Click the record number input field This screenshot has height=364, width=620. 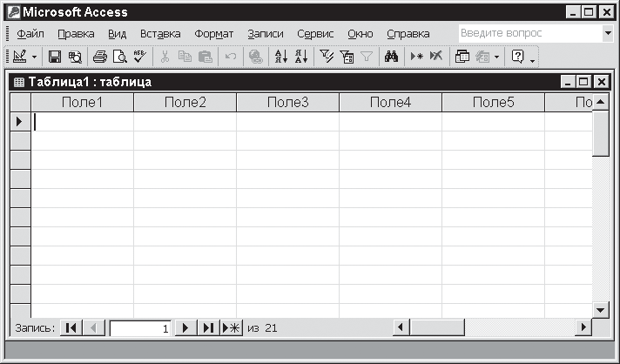click(x=139, y=328)
